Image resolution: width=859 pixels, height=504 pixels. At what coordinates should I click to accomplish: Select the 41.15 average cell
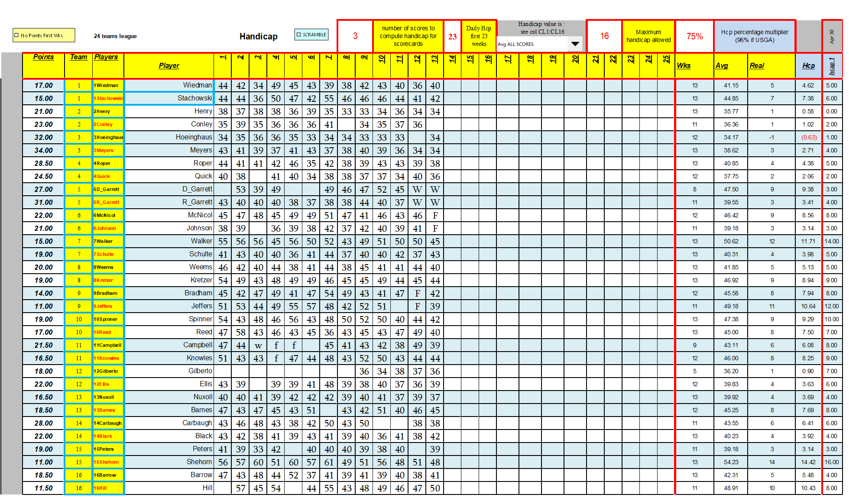731,85
